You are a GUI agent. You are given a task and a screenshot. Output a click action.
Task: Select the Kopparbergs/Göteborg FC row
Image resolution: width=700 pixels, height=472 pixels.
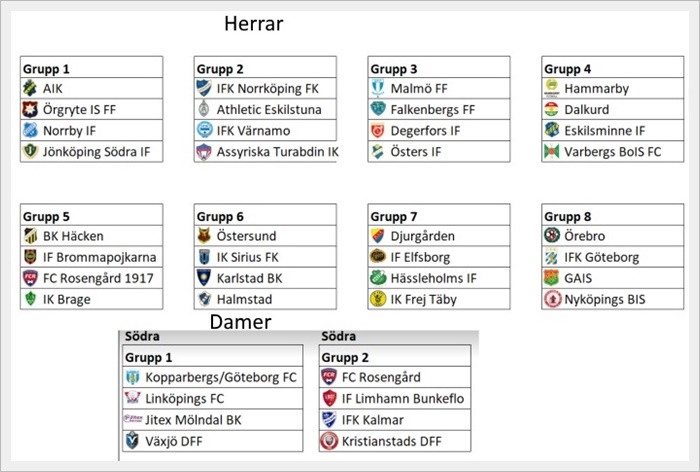pos(213,377)
